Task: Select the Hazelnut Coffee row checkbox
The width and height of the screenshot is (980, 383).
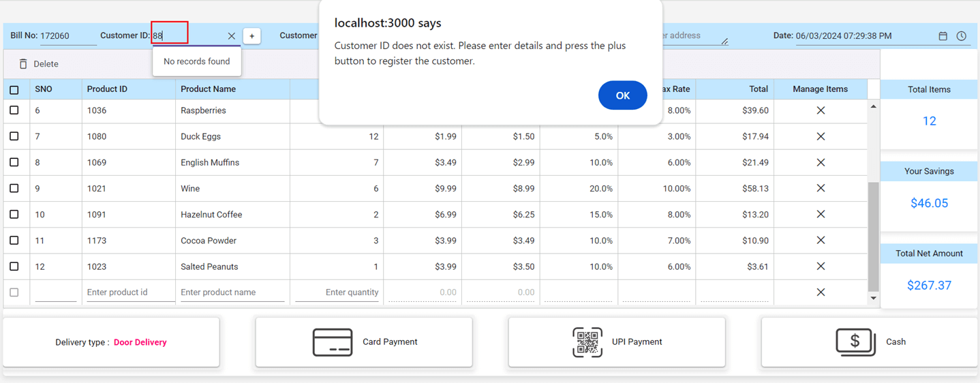Action: tap(14, 215)
